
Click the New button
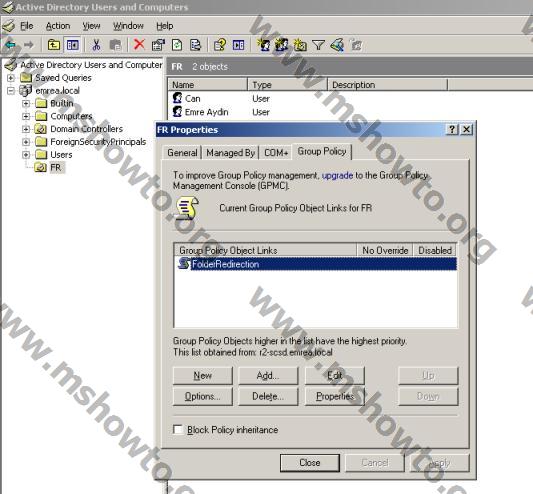pyautogui.click(x=203, y=376)
